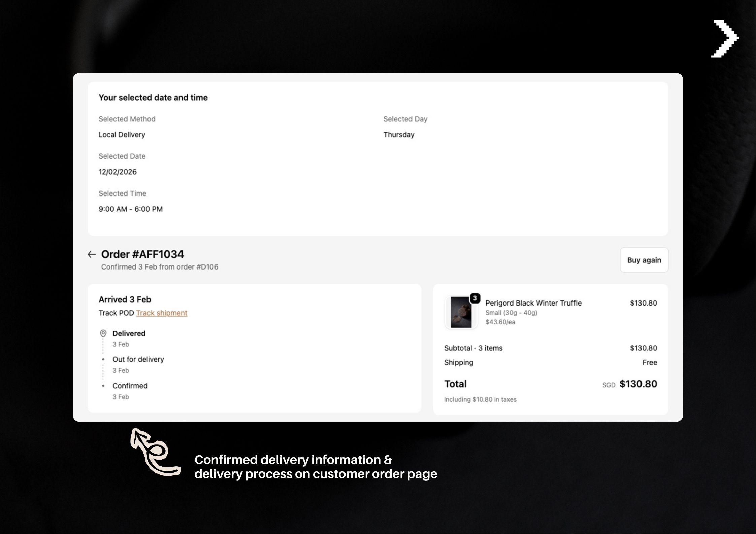Open the Track shipment link

[162, 313]
